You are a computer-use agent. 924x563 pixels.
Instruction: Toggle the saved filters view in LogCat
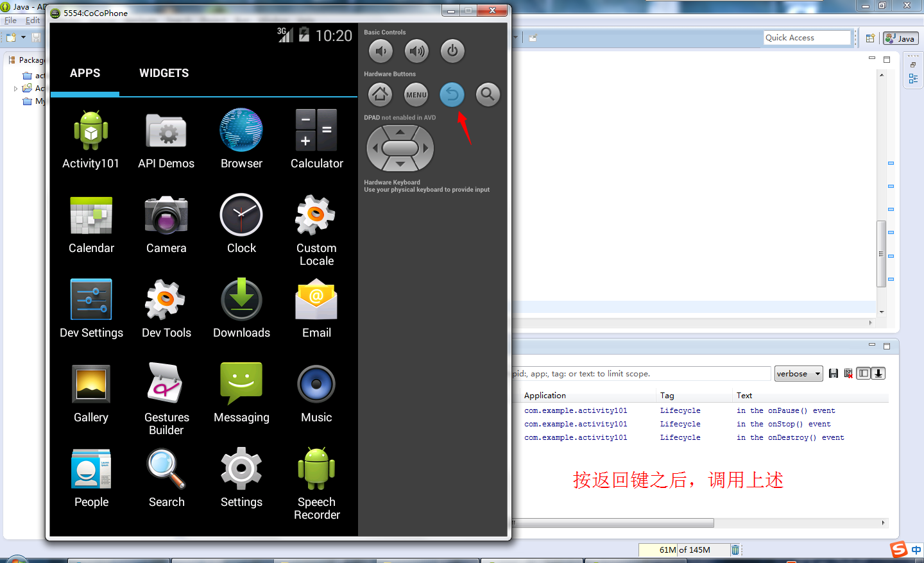[864, 373]
